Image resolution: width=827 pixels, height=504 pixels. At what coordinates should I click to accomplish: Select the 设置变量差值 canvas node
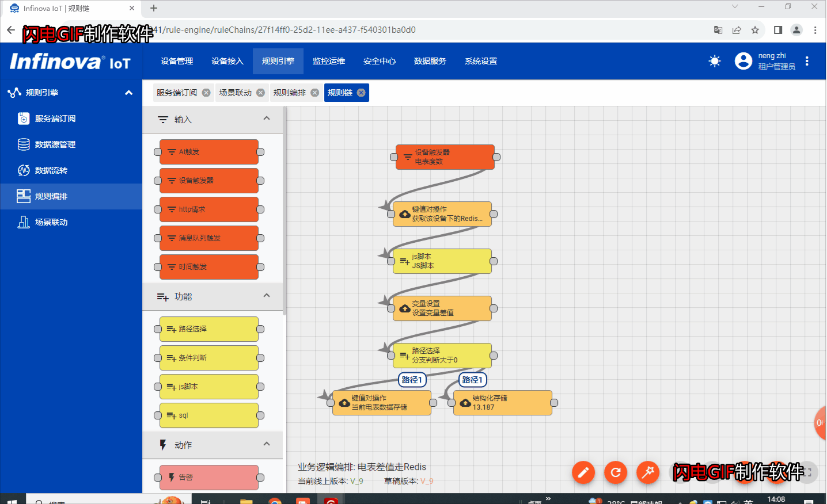442,308
